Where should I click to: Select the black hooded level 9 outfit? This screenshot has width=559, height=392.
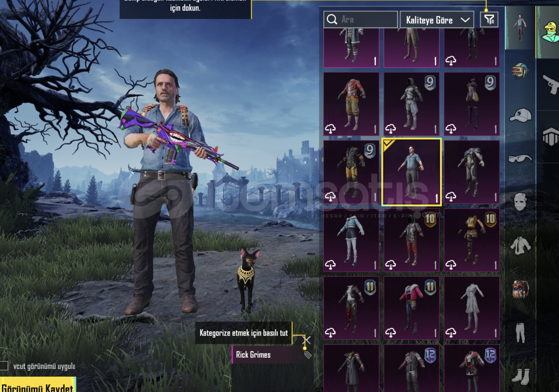pos(412,104)
